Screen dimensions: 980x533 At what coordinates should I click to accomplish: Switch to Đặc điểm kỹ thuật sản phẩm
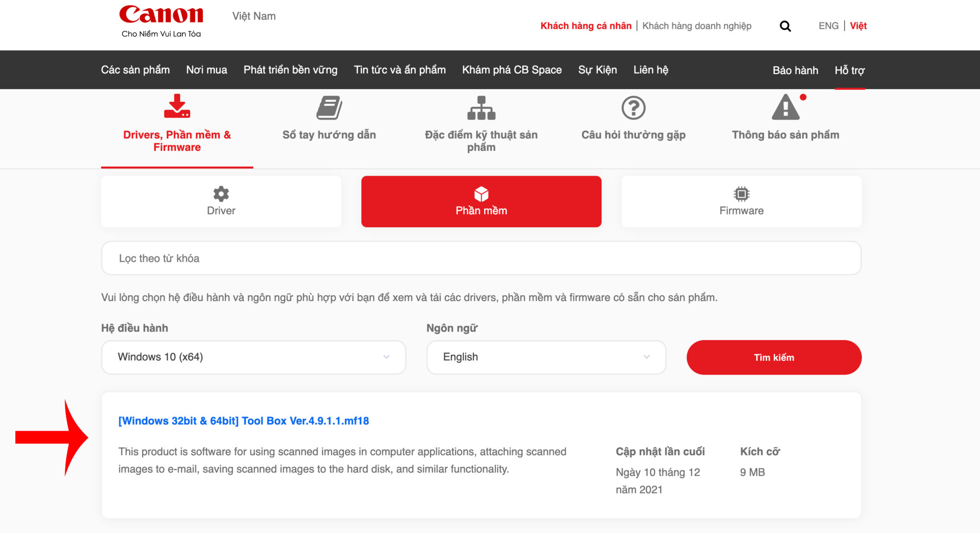tap(481, 141)
